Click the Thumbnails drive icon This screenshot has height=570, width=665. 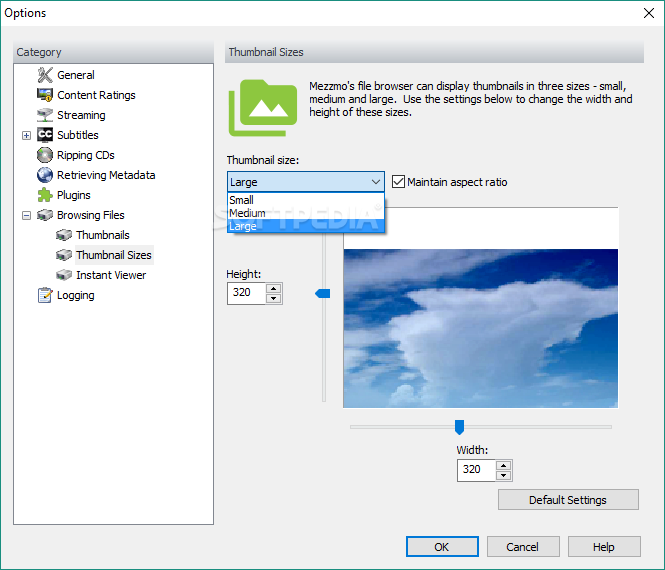tap(64, 235)
